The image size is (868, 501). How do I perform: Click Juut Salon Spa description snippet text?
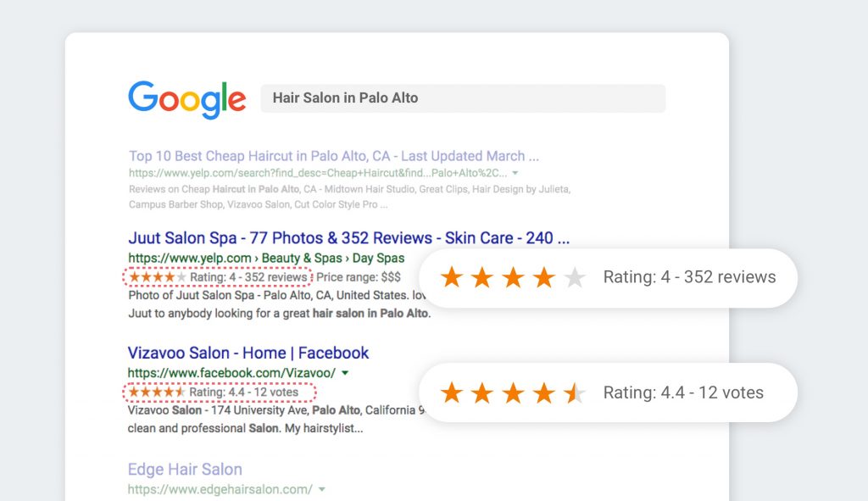pyautogui.click(x=279, y=304)
